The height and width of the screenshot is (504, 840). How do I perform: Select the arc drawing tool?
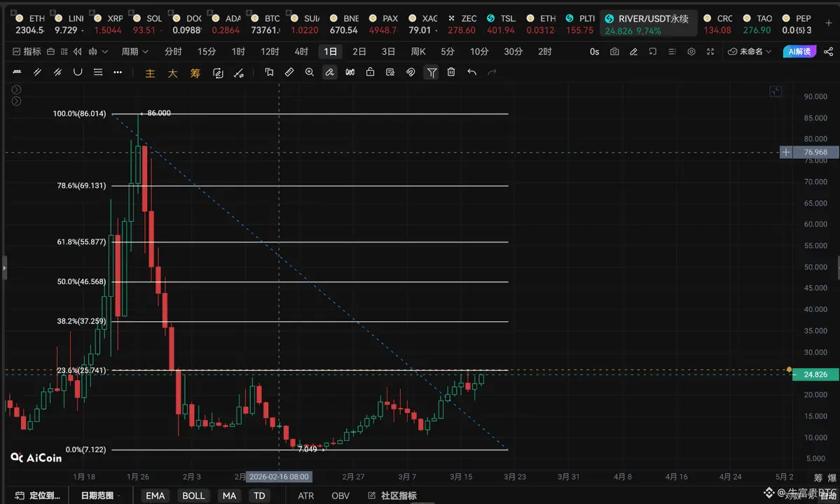pos(78,71)
